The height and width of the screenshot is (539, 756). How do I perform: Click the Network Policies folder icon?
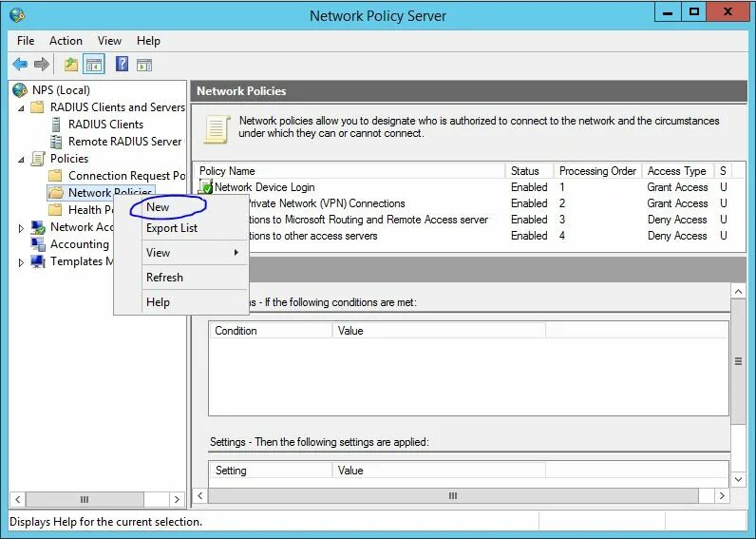(x=55, y=193)
